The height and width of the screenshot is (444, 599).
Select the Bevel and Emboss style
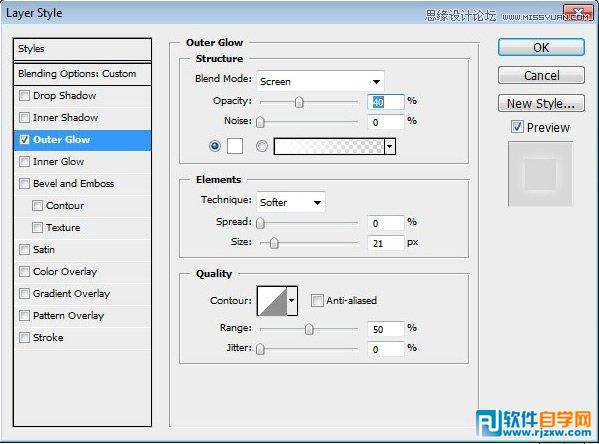73,184
